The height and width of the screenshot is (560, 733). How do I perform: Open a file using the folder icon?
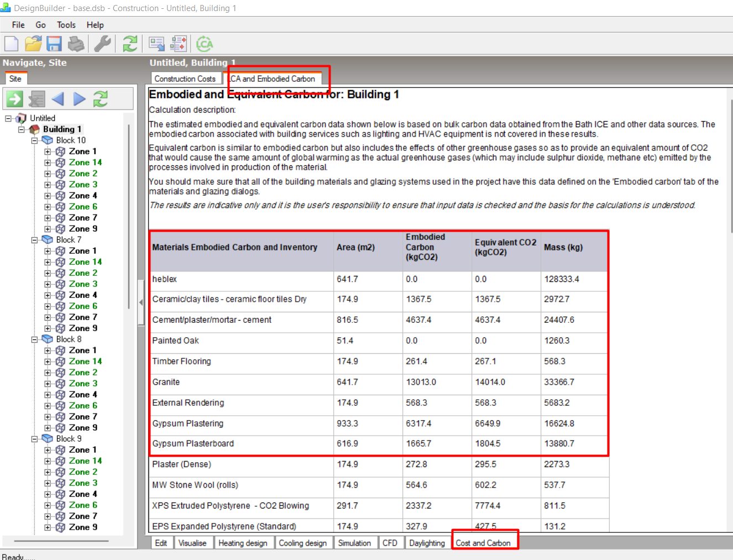click(33, 44)
